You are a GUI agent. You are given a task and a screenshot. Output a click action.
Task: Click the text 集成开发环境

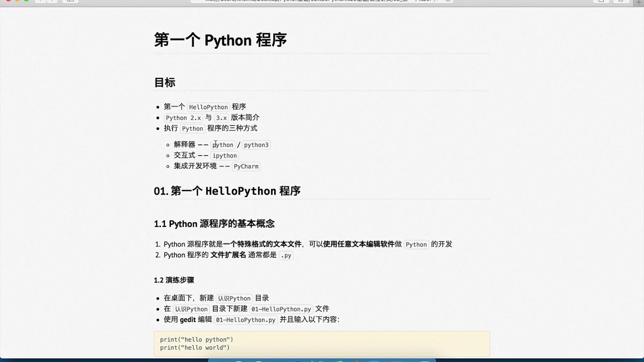(x=195, y=166)
